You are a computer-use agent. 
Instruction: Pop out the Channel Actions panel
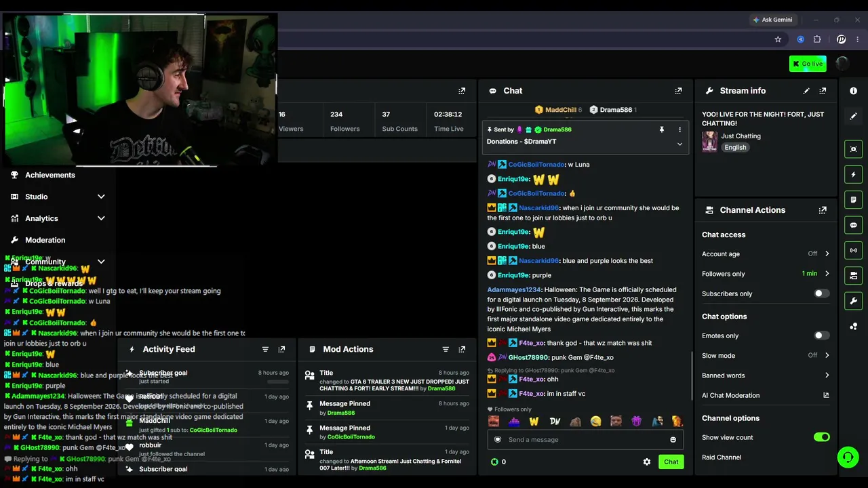[823, 210]
